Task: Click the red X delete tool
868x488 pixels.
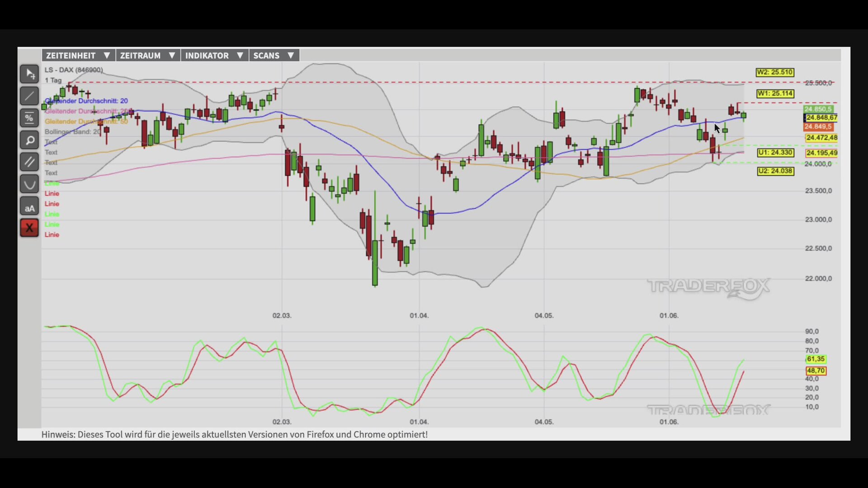Action: pyautogui.click(x=29, y=228)
